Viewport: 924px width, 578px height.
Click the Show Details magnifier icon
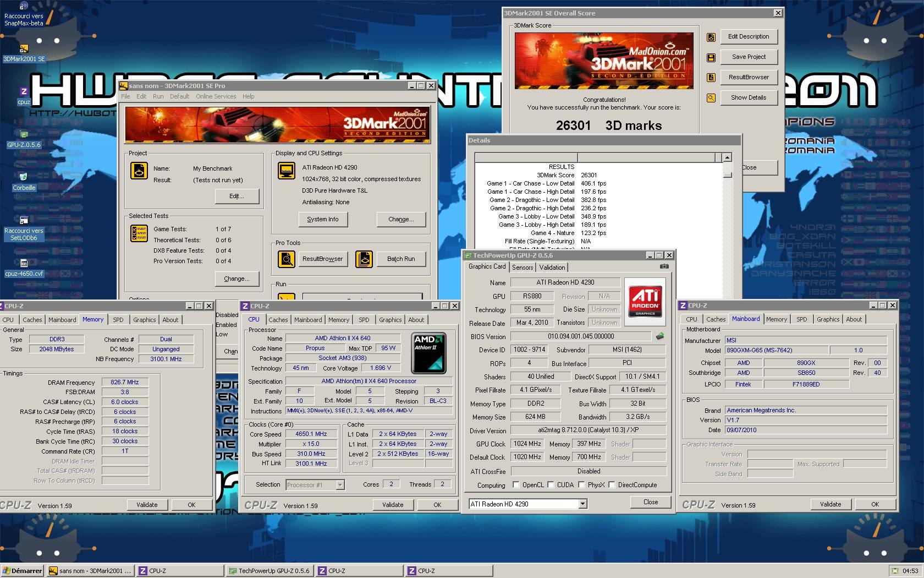click(711, 98)
